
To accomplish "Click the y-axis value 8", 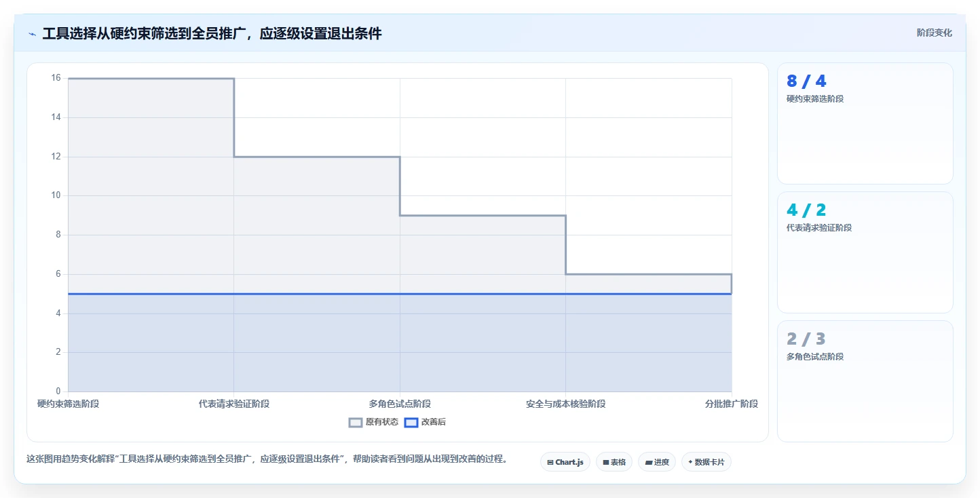I will click(x=58, y=235).
